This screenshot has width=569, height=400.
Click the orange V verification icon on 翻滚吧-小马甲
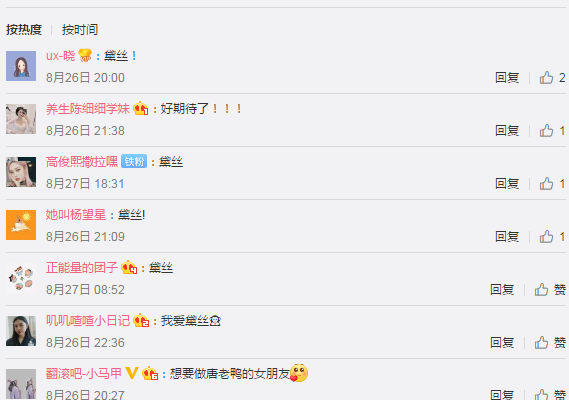[132, 373]
